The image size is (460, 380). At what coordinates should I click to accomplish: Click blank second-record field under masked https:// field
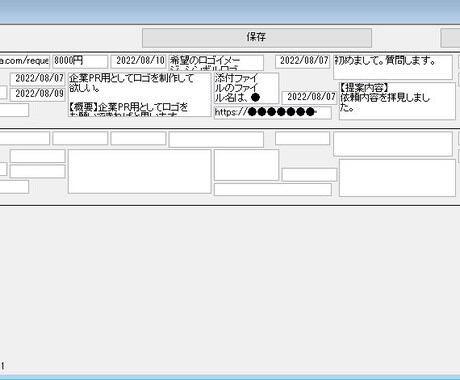click(x=273, y=189)
